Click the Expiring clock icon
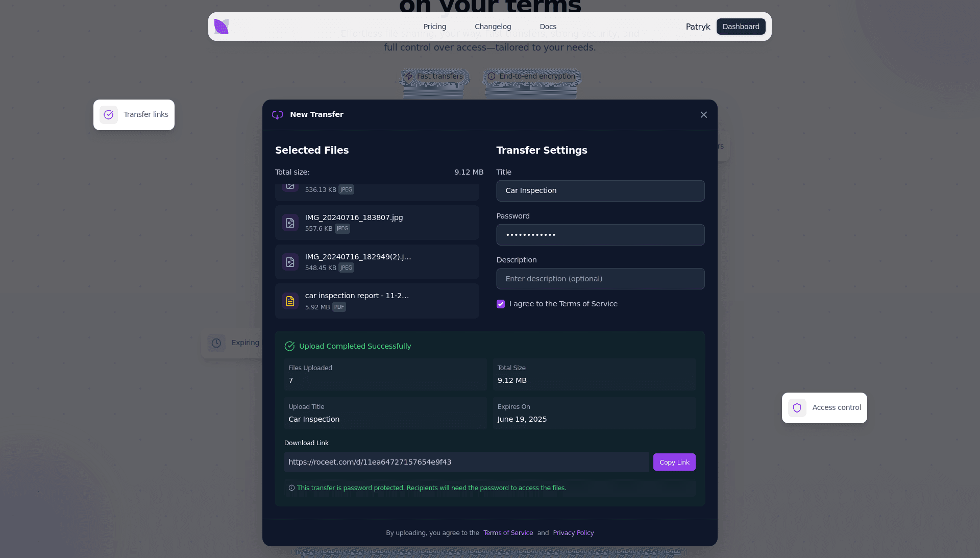Screen dimensions: 980x558 click(216, 343)
